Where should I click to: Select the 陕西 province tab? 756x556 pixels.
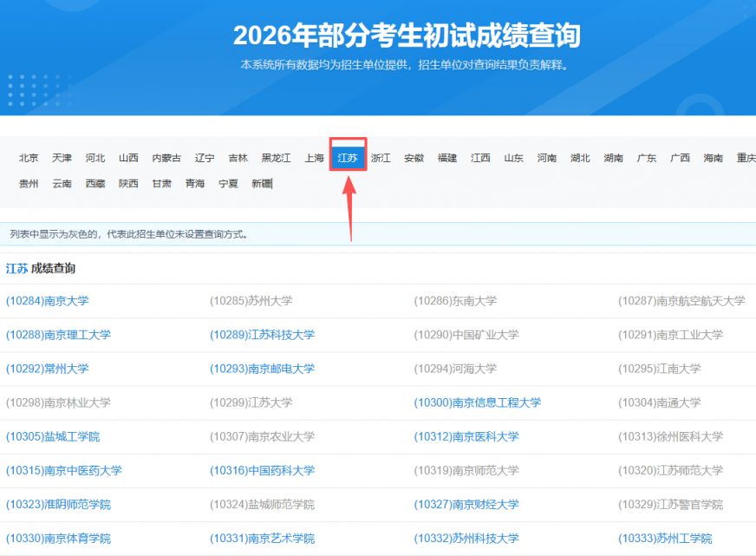(x=128, y=183)
